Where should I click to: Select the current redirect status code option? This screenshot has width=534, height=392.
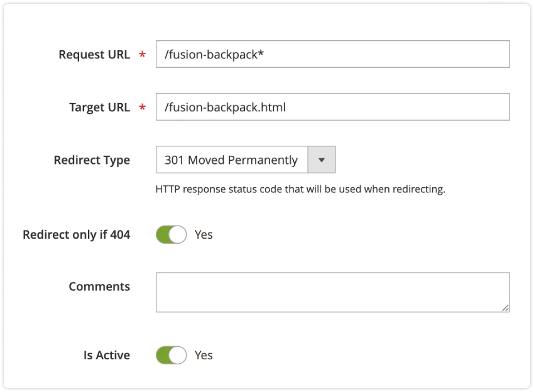point(231,160)
